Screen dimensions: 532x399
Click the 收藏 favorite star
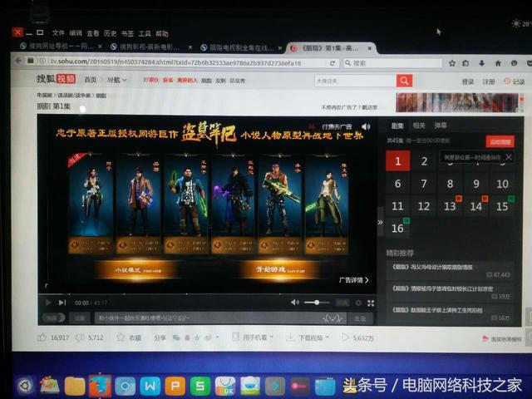click(129, 337)
